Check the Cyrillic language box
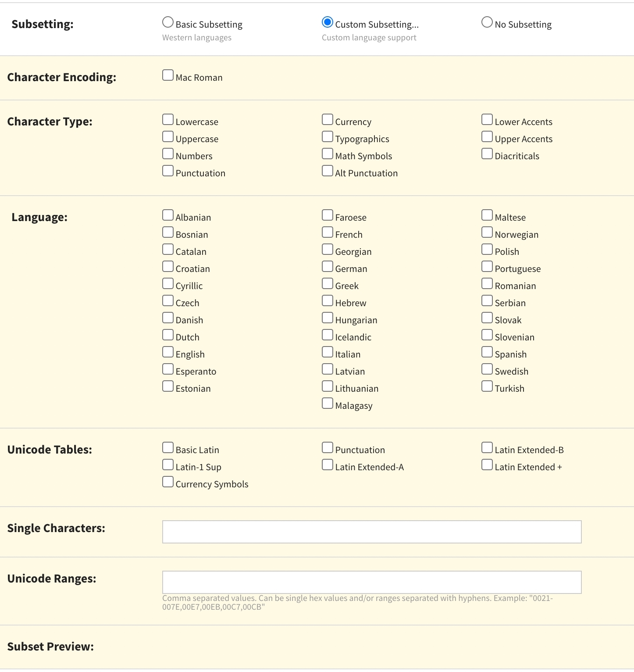Image resolution: width=634 pixels, height=672 pixels. click(168, 284)
